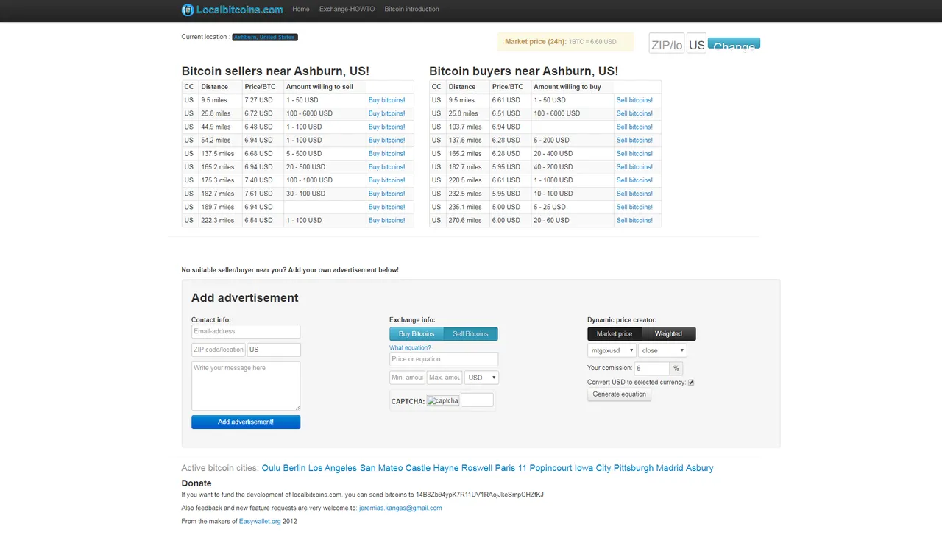Click the Localbitcoins.com logo icon
The image size is (942, 560).
pos(188,10)
